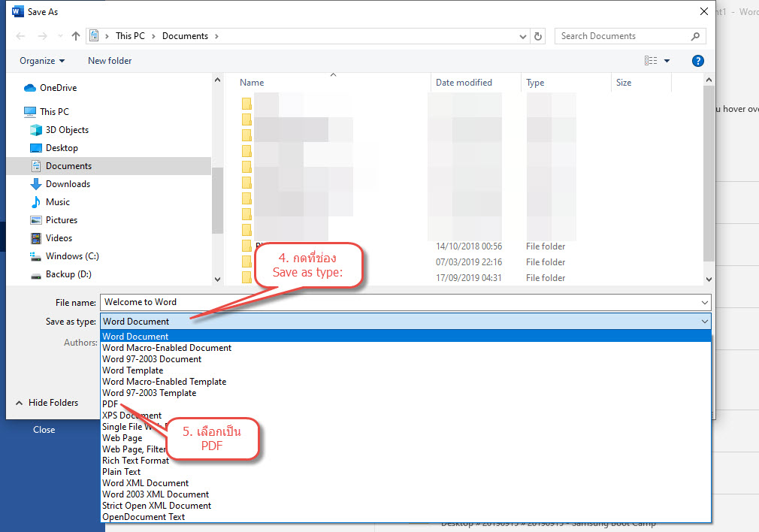Choose Word Macro-Enabled Template type
The height and width of the screenshot is (532, 759).
(406, 382)
